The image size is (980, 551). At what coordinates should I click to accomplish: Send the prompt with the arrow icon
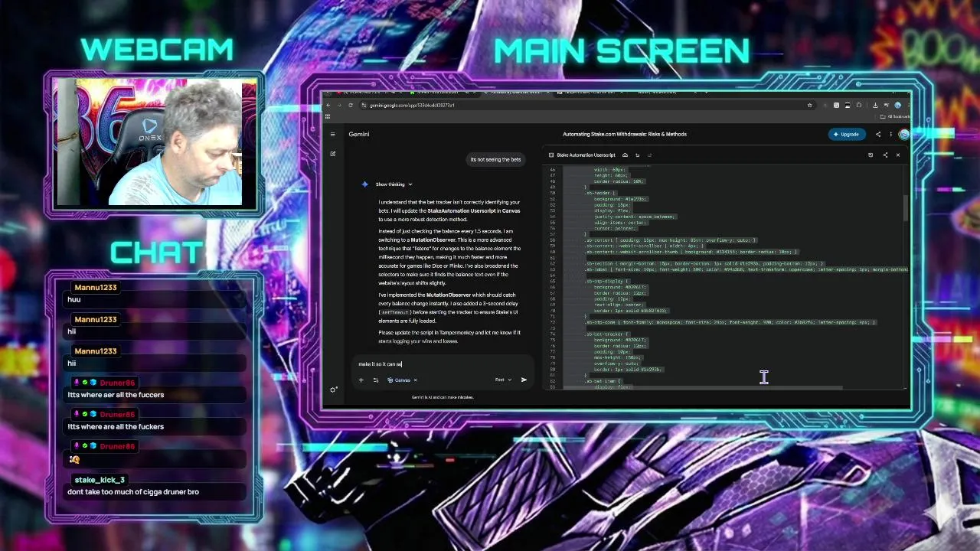[x=524, y=380]
